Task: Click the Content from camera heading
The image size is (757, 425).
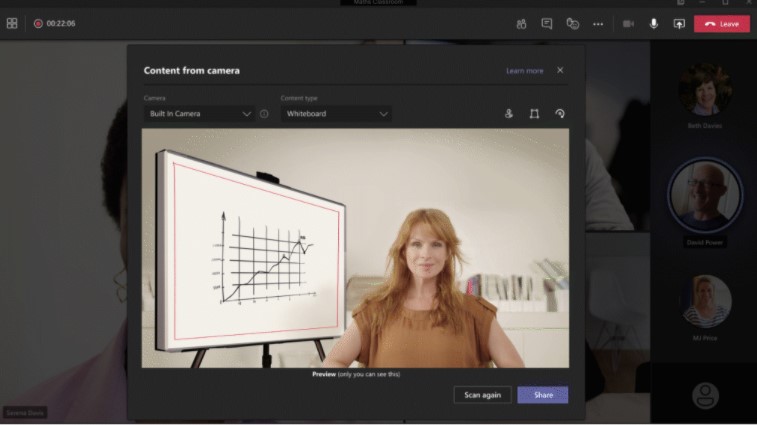Action: click(192, 71)
